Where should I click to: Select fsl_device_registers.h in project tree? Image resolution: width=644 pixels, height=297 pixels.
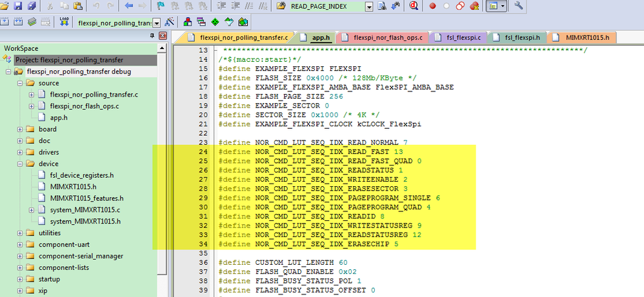point(82,175)
